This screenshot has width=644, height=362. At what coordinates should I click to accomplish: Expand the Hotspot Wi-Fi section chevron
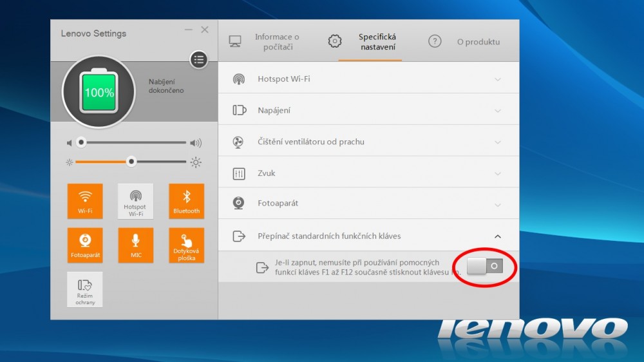(x=497, y=79)
